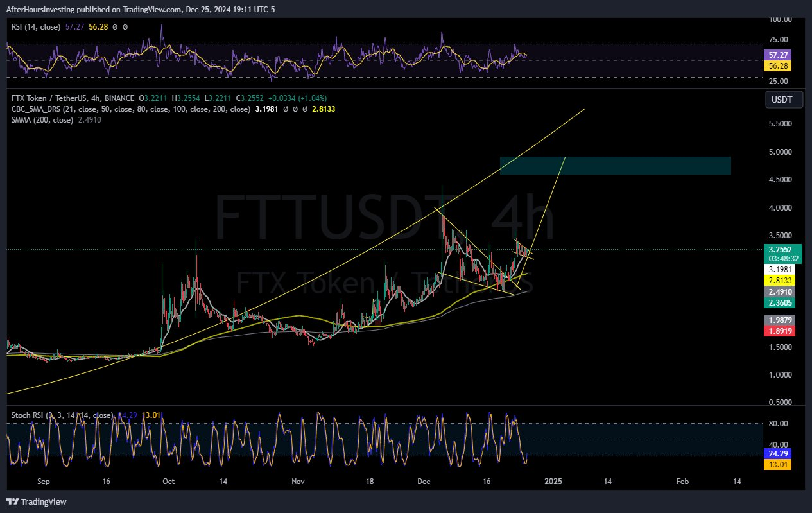This screenshot has height=513, width=812.
Task: Click the 5.5000 price scale value
Action: pos(779,124)
